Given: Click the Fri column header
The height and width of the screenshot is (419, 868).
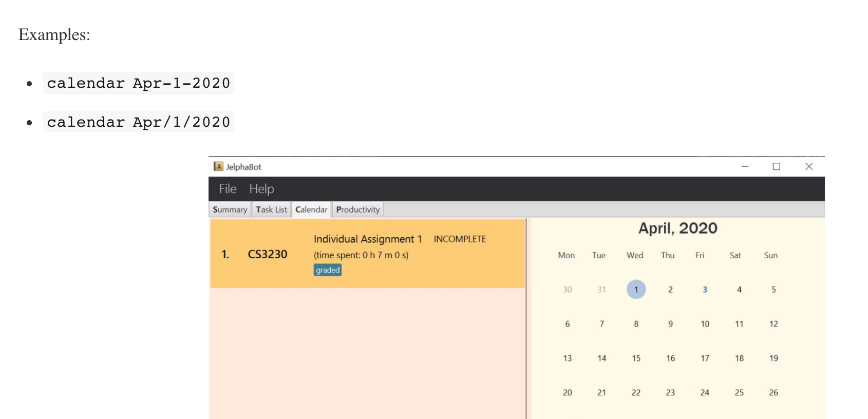Looking at the screenshot, I should click(700, 255).
